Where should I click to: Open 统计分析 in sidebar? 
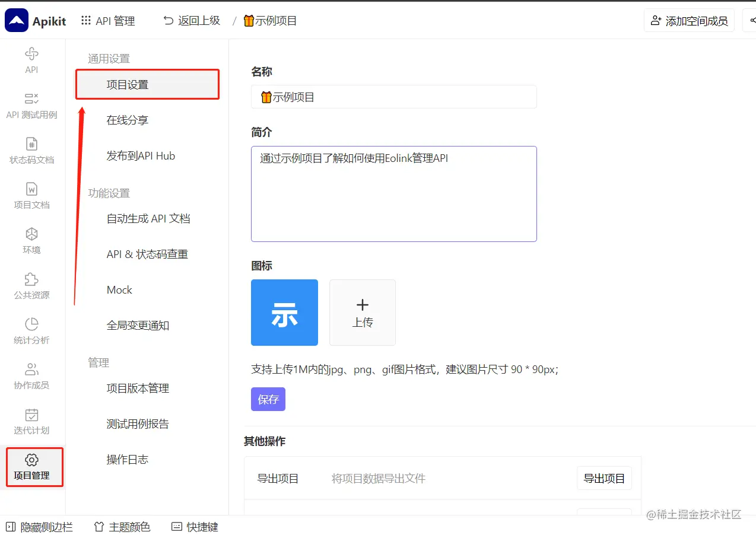point(31,331)
